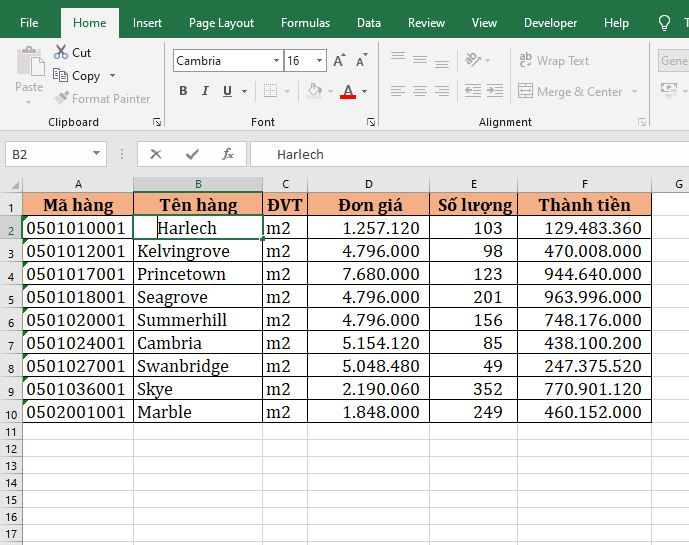The height and width of the screenshot is (545, 689).
Task: Click the Wrap Text button
Action: pyautogui.click(x=554, y=61)
